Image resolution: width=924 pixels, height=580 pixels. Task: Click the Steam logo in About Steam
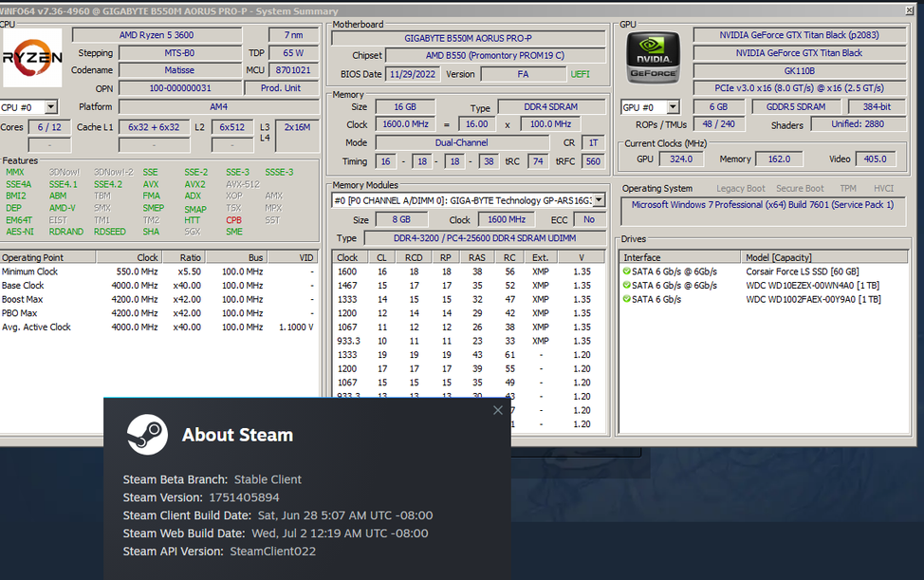(147, 435)
